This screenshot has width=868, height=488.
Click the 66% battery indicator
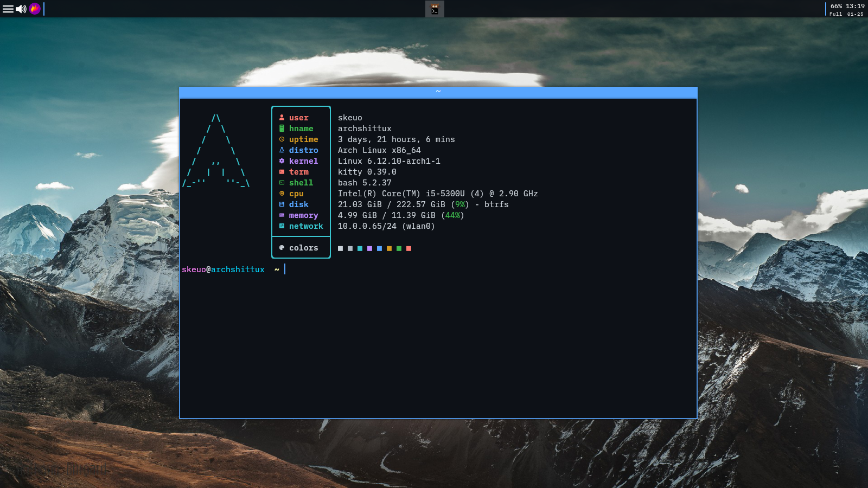(x=836, y=6)
